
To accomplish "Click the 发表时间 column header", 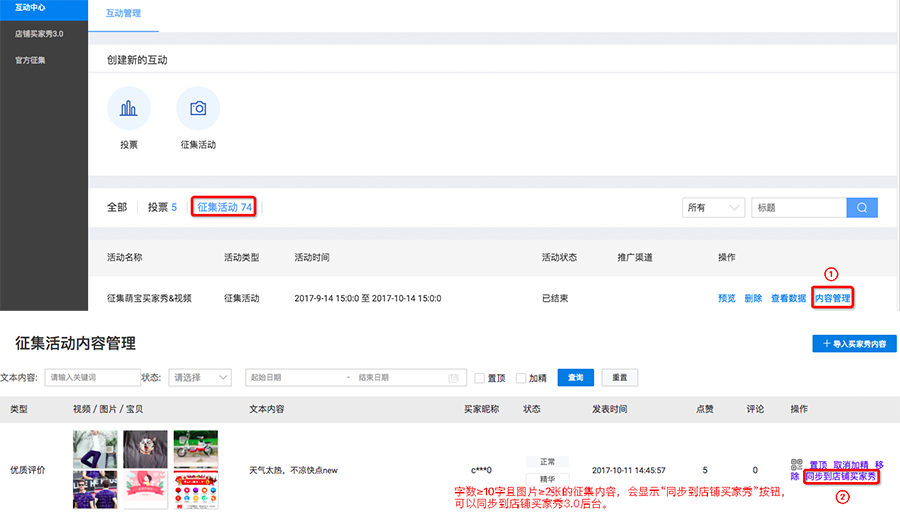I will coord(610,409).
